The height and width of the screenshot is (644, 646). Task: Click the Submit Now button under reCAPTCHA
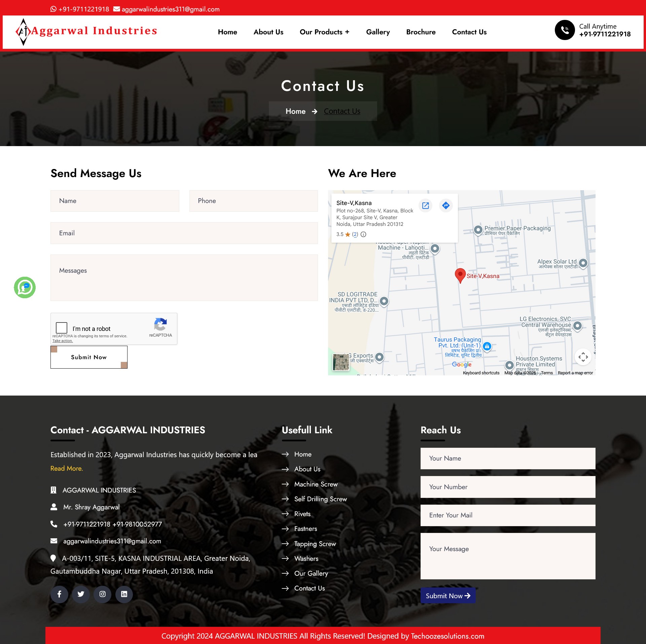[89, 357]
